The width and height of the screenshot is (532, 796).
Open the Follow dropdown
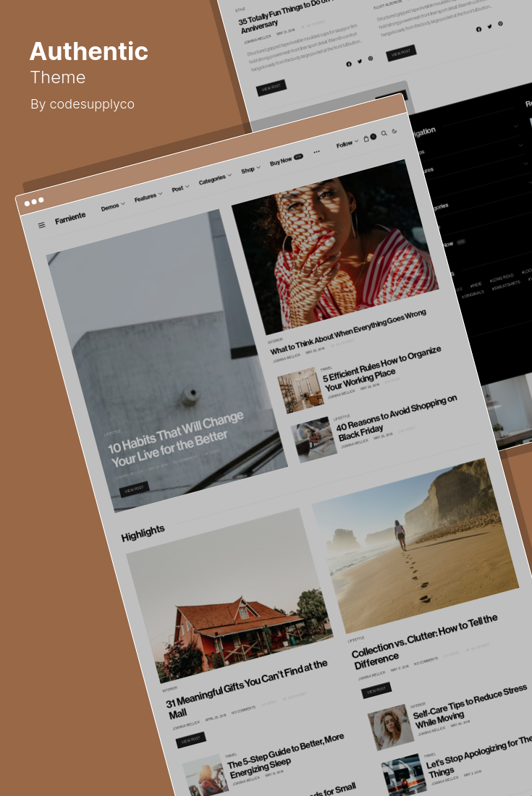pos(347,144)
